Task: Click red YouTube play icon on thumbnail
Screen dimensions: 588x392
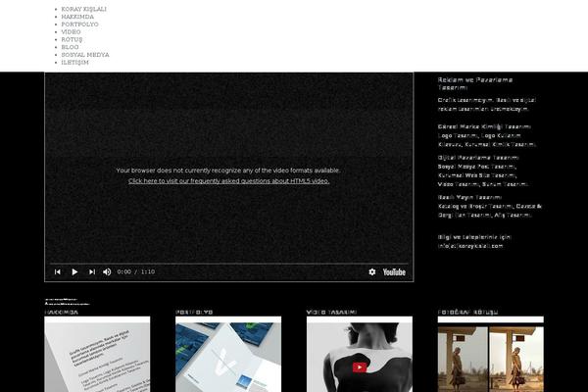Action: pyautogui.click(x=360, y=367)
